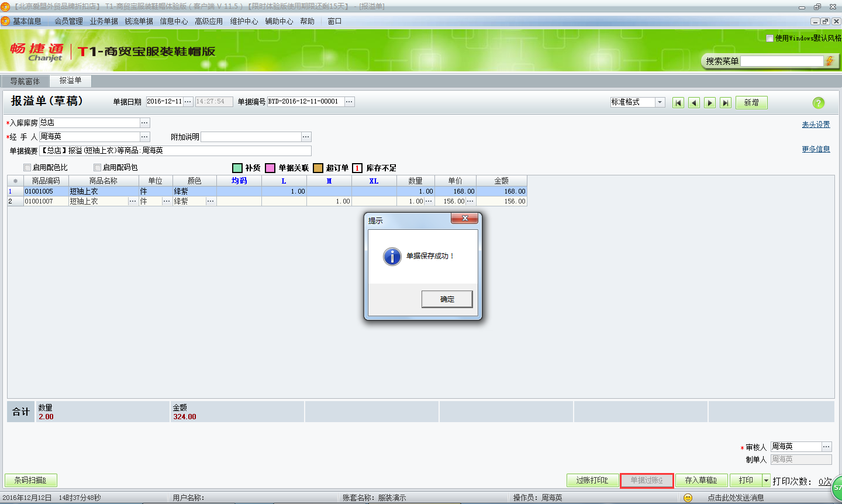Click the green 补货 color legend swatch
Screen dimensions: 842x504
pyautogui.click(x=237, y=168)
